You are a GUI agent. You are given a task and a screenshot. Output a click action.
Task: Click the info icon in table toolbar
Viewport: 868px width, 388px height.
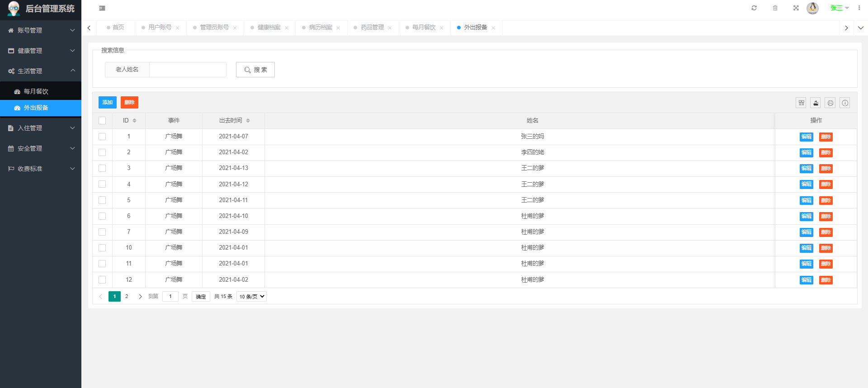point(845,103)
